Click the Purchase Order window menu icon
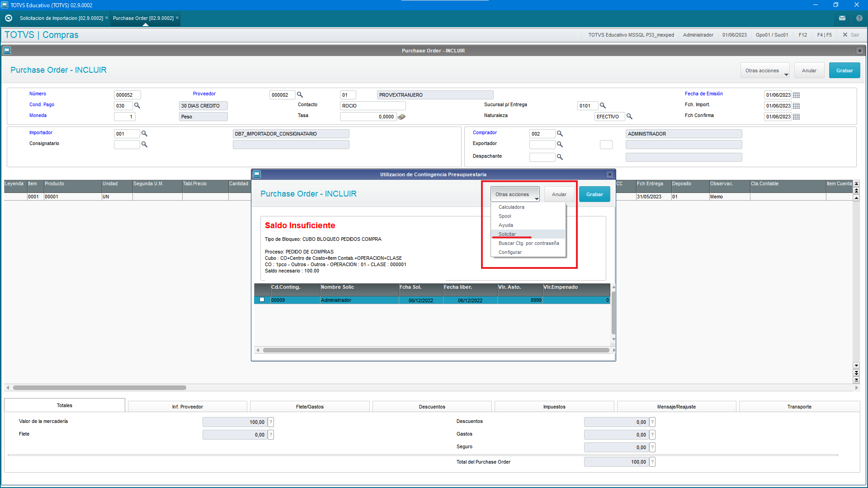 pos(7,51)
